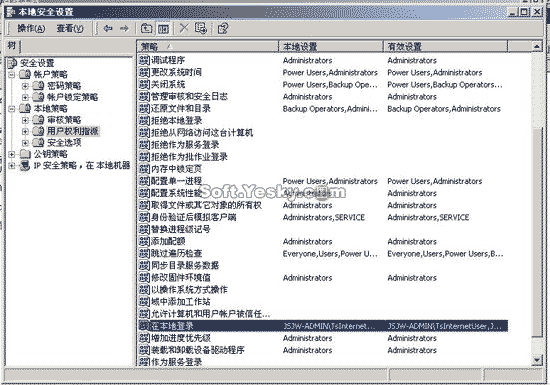
Task: Click the 拒绝作为服务登录 policy icon
Action: click(x=145, y=144)
